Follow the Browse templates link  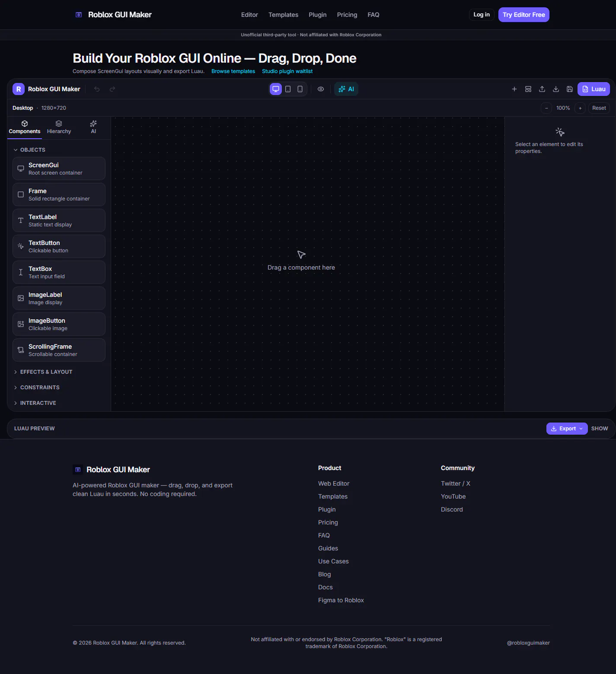[233, 71]
